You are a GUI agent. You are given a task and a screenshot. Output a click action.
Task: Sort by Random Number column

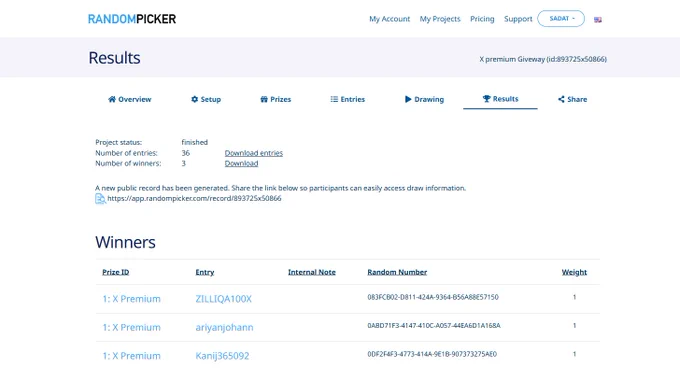click(397, 272)
